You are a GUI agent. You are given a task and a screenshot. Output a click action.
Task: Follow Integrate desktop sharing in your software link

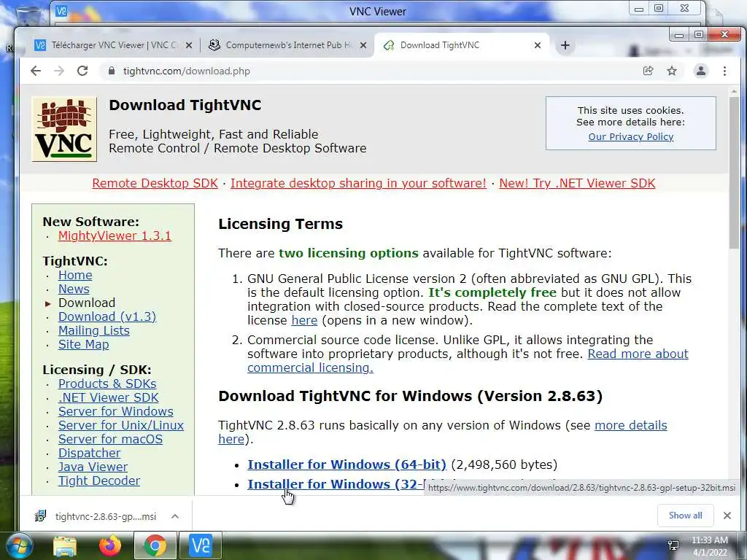358,183
